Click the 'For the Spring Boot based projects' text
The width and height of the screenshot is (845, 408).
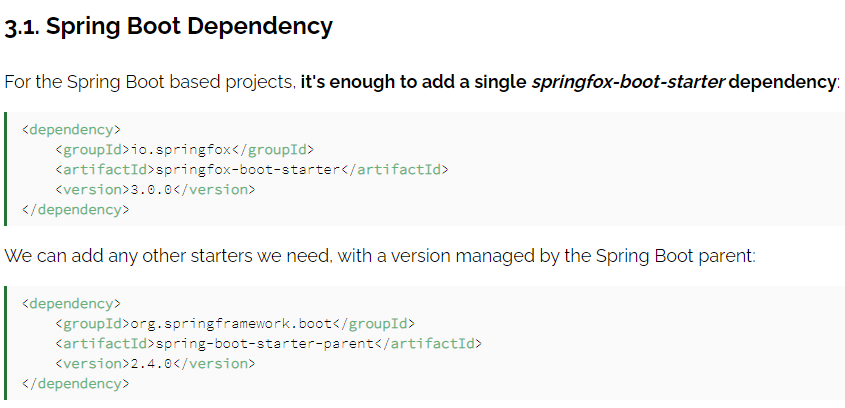pyautogui.click(x=150, y=82)
